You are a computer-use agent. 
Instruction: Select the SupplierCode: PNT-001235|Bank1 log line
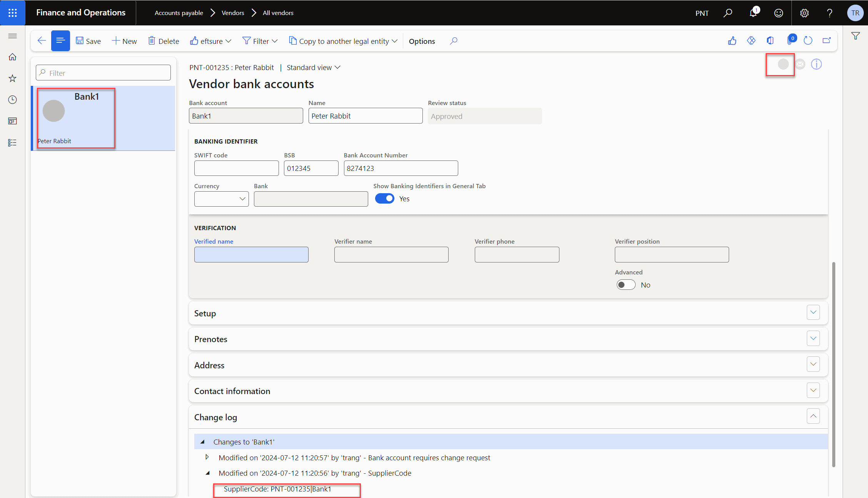tap(277, 489)
